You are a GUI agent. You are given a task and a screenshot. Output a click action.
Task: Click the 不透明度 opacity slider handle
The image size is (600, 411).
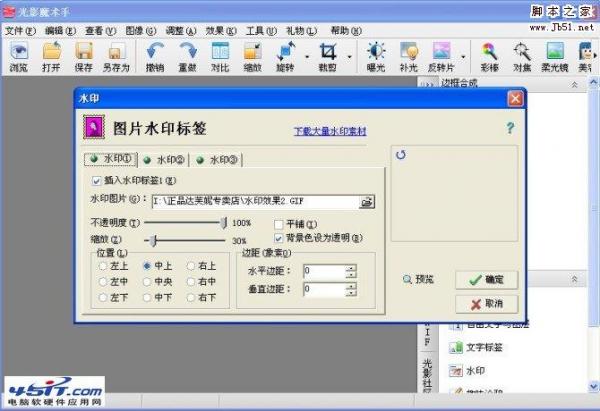click(x=224, y=223)
